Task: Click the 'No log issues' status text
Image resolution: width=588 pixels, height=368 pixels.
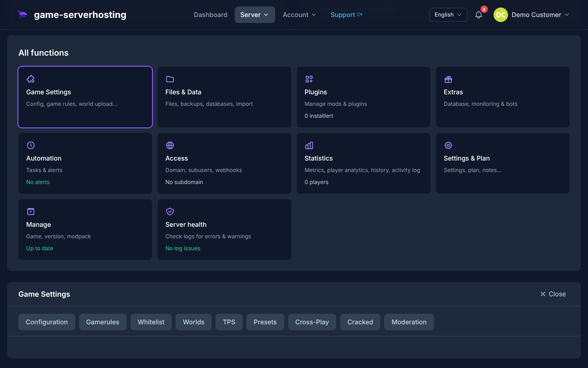Action: pyautogui.click(x=183, y=248)
